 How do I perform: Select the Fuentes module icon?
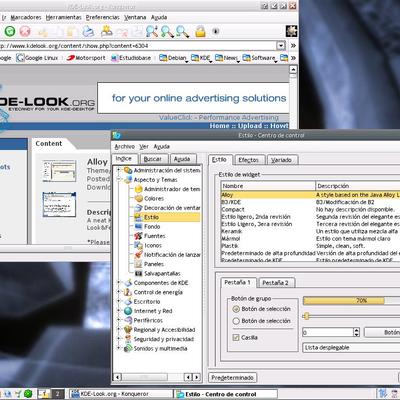pyautogui.click(x=139, y=236)
